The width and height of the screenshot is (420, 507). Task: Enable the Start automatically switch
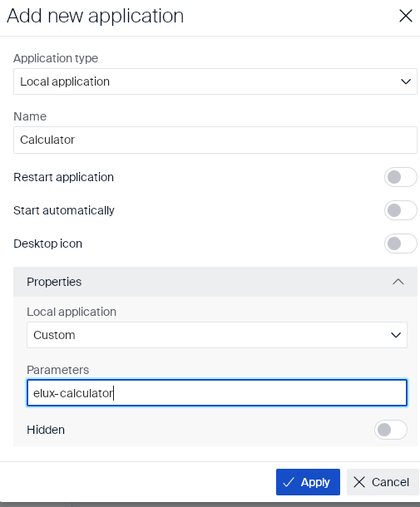pos(401,210)
